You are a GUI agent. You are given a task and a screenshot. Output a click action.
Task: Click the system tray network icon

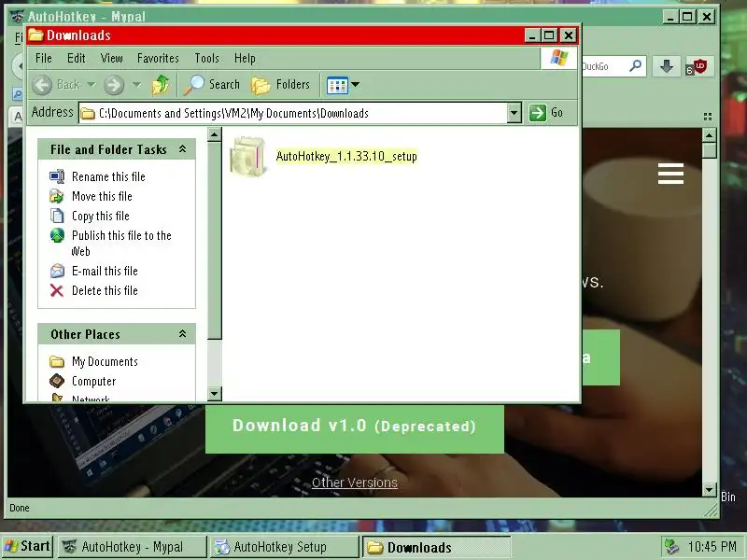click(x=671, y=547)
